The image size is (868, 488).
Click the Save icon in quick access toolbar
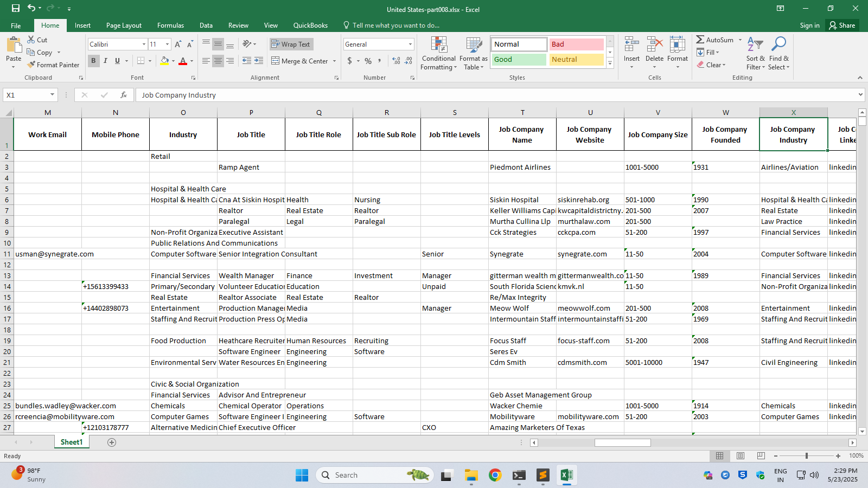tap(15, 8)
